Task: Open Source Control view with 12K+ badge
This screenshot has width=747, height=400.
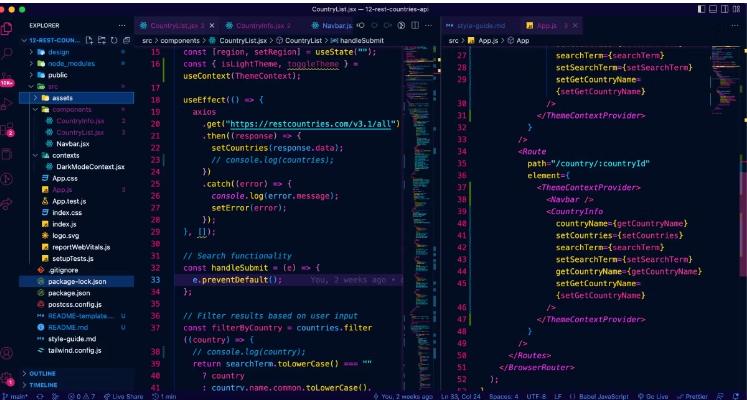Action: (7, 79)
